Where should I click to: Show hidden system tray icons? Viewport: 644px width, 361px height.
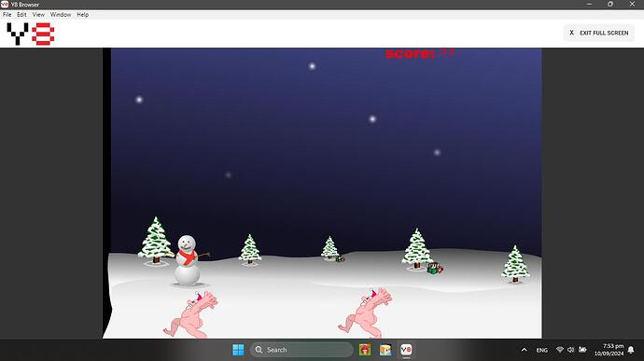coord(525,350)
